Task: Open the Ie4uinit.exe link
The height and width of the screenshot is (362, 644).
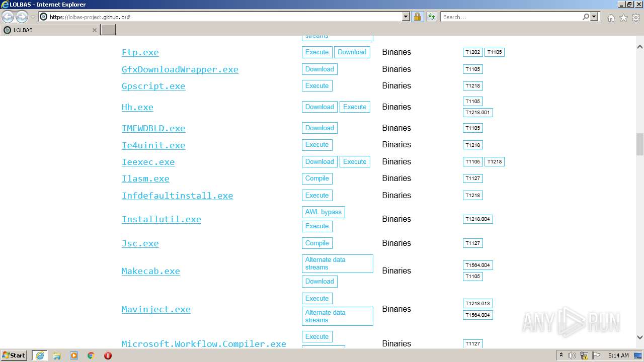Action: [x=153, y=145]
